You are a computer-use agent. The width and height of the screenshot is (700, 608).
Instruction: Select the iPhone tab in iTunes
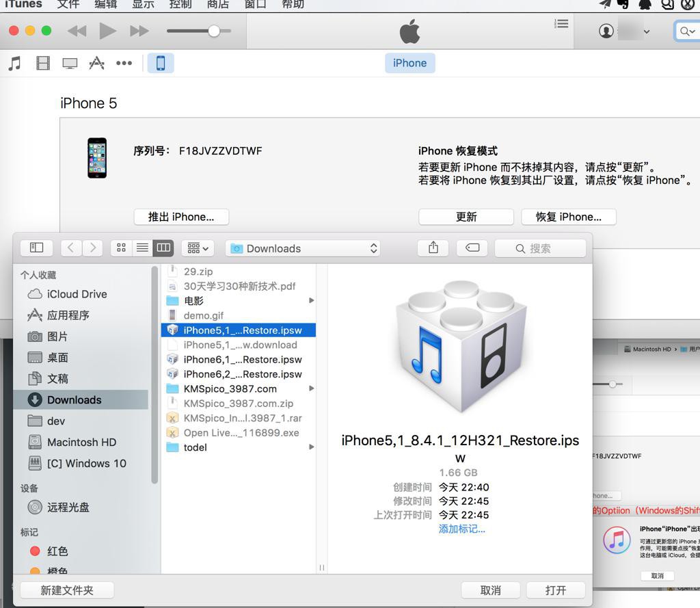(410, 63)
